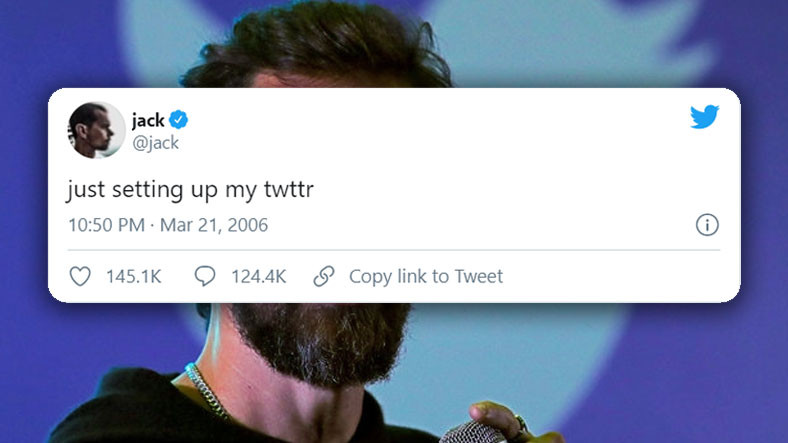Open jack's round profile avatar
The image size is (788, 443).
[x=96, y=130]
